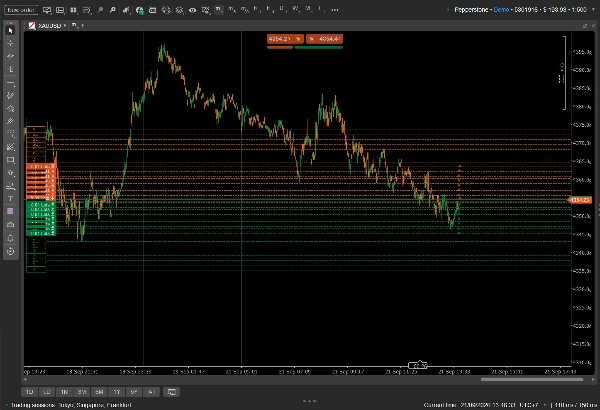This screenshot has width=600, height=410.
Task: Select the measure ruler tool
Action: [x=11, y=186]
